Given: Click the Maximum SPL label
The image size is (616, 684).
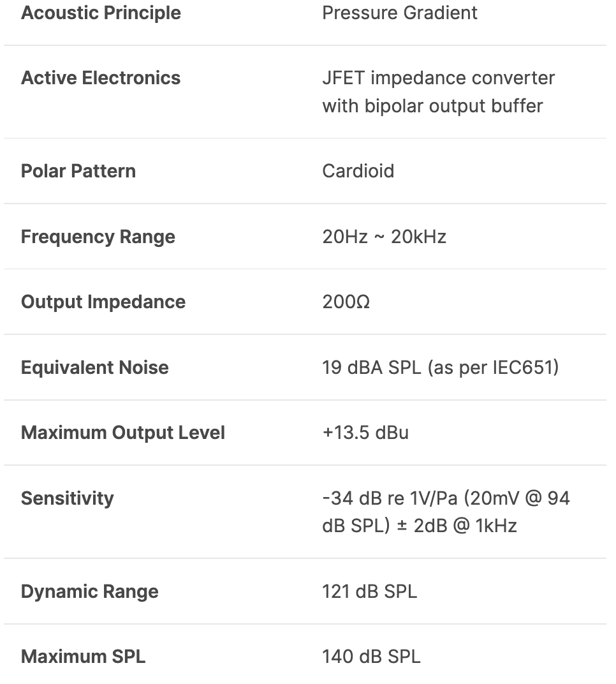Looking at the screenshot, I should click(x=84, y=657).
